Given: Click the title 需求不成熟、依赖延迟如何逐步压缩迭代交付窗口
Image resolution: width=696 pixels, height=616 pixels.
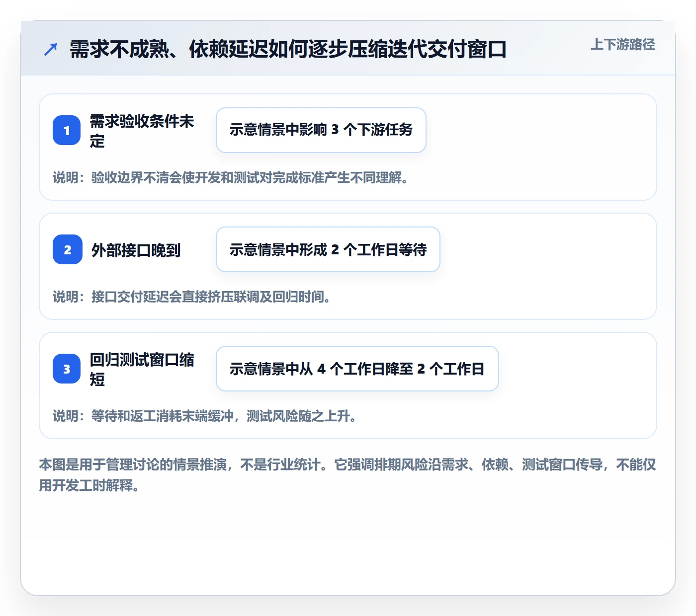Looking at the screenshot, I should pyautogui.click(x=288, y=49).
